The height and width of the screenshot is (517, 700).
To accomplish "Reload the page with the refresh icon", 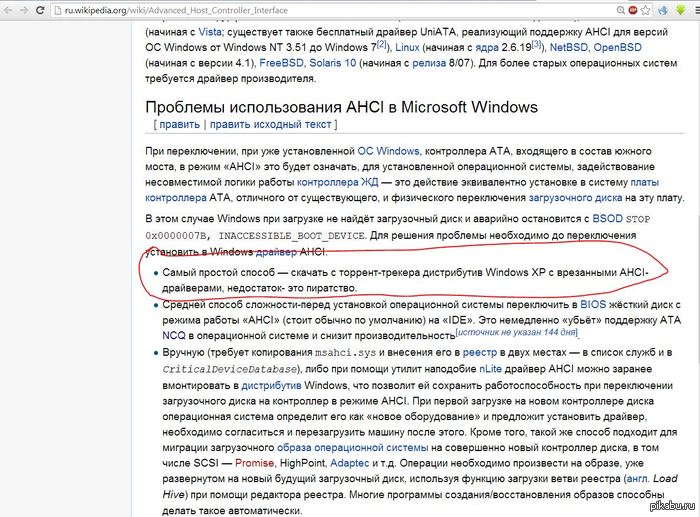I will point(40,10).
